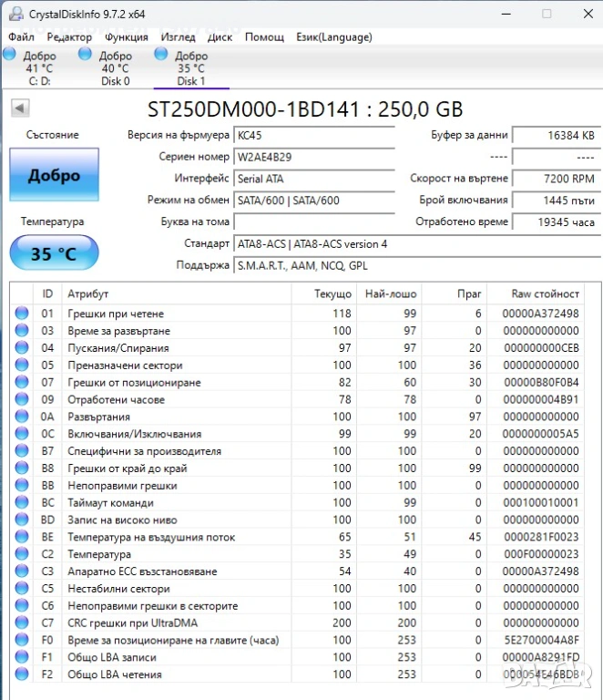Open the Диск menu
The width and height of the screenshot is (603, 700).
point(220,37)
